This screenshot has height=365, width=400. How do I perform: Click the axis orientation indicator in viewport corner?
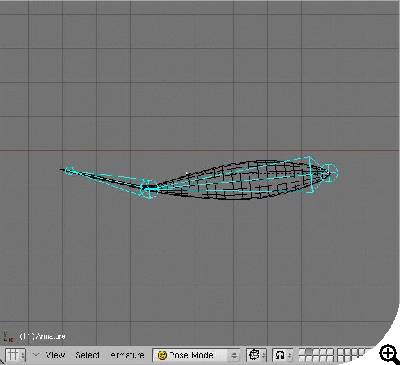7,336
